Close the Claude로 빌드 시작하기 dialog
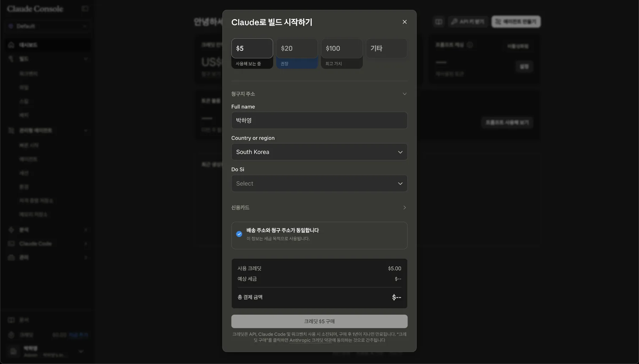 coord(404,22)
